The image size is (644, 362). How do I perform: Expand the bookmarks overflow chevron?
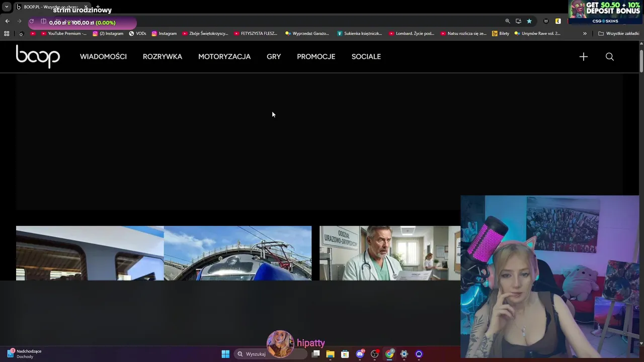point(585,34)
